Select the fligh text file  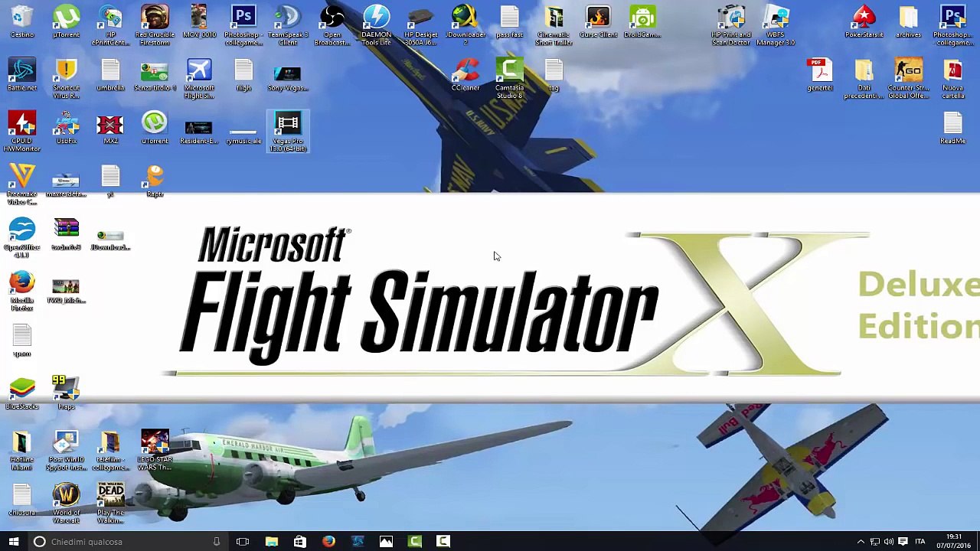243,75
